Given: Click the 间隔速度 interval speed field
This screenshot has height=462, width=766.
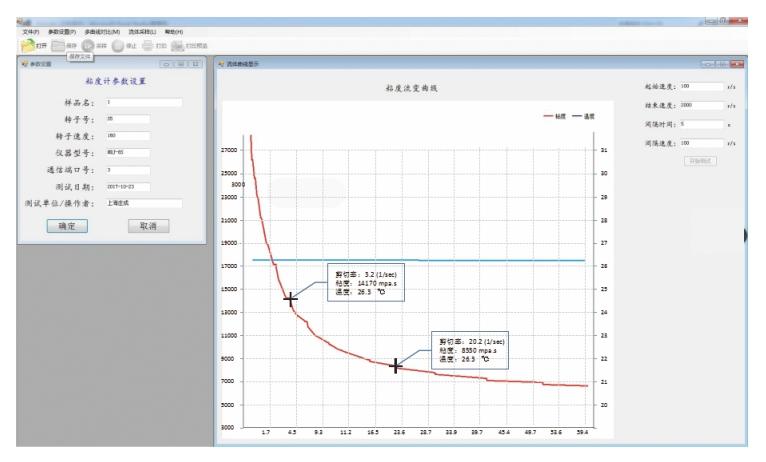Looking at the screenshot, I should click(x=702, y=143).
